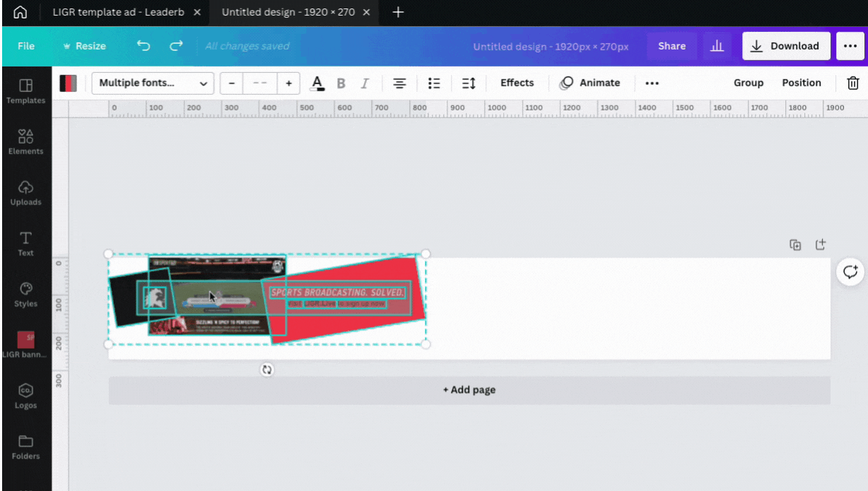Open the Text sidebar panel
This screenshot has height=491, width=868.
pyautogui.click(x=25, y=244)
